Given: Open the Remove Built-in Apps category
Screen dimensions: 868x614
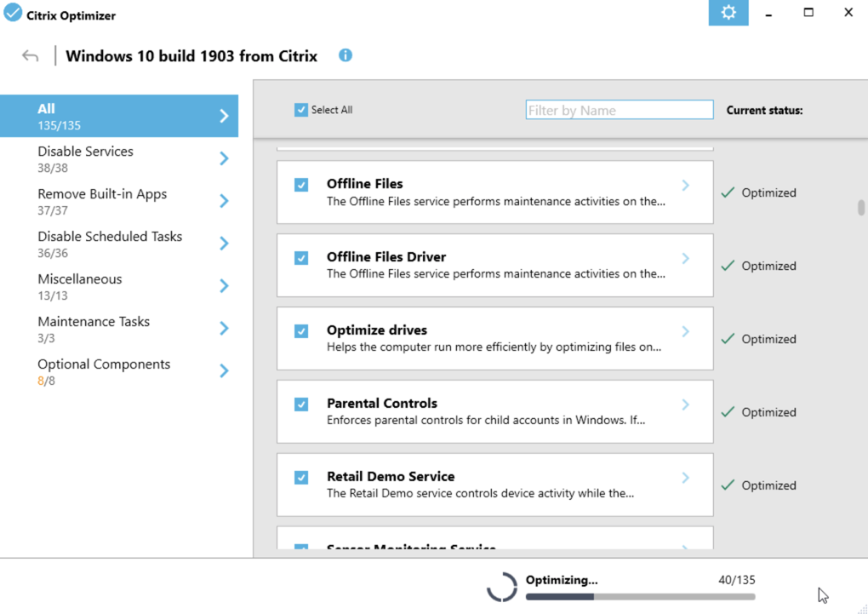Looking at the screenshot, I should click(119, 201).
